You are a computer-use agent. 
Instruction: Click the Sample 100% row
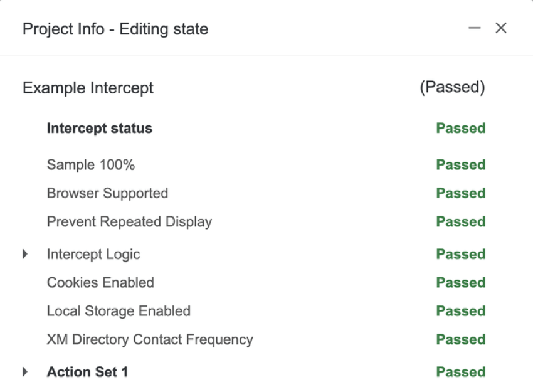(91, 165)
